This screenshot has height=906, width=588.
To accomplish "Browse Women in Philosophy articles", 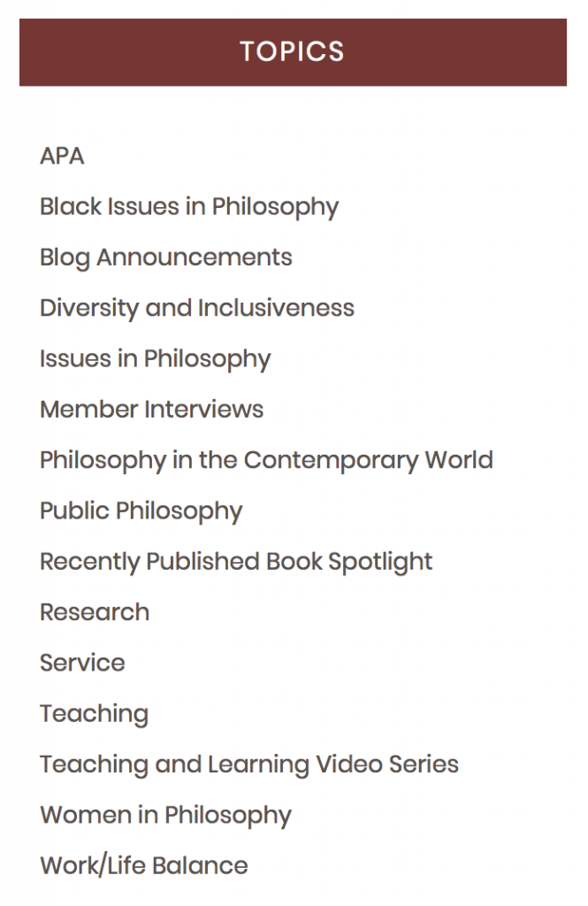I will click(x=164, y=814).
